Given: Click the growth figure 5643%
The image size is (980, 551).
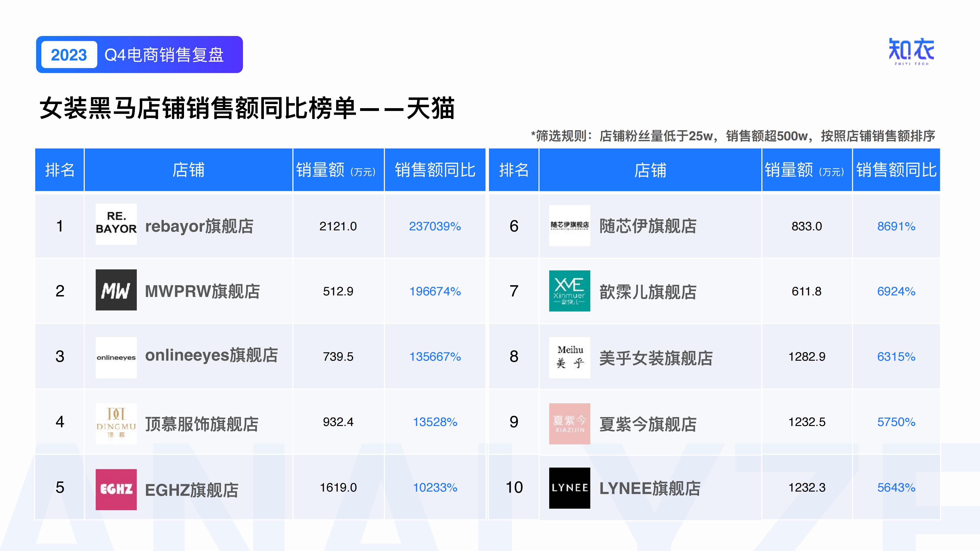Looking at the screenshot, I should [896, 487].
